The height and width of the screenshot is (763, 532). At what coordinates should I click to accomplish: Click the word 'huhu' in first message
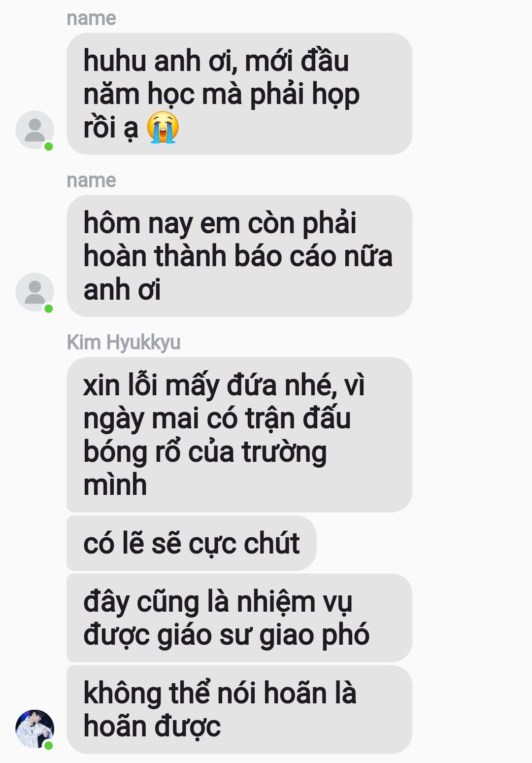click(x=115, y=61)
